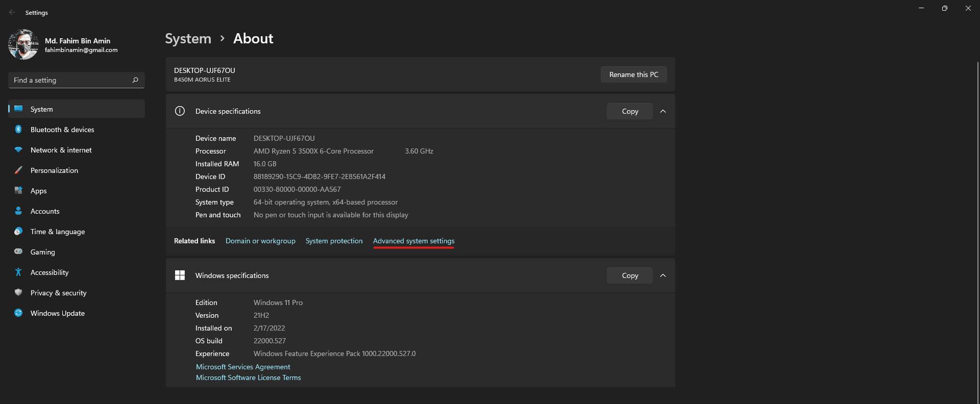Collapse the Device specifications section
The height and width of the screenshot is (404, 980).
coord(663,111)
